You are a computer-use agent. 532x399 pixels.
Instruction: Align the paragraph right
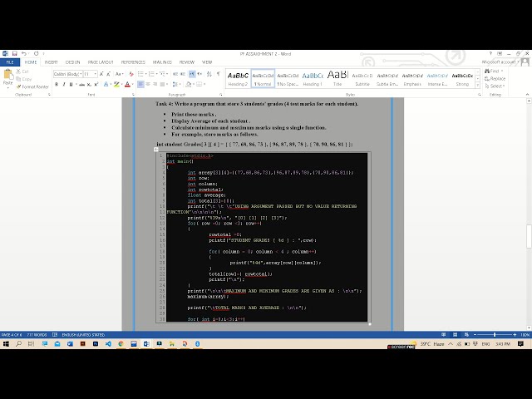coord(155,84)
